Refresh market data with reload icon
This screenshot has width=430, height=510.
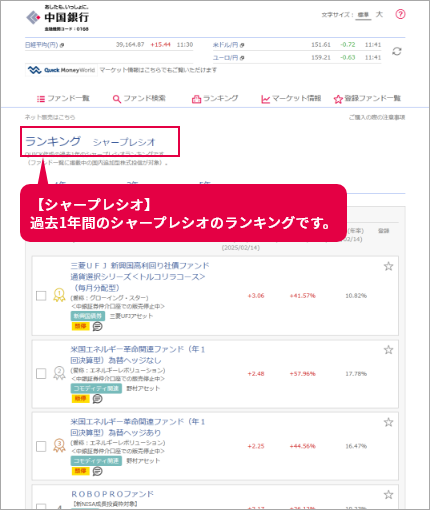click(x=397, y=51)
